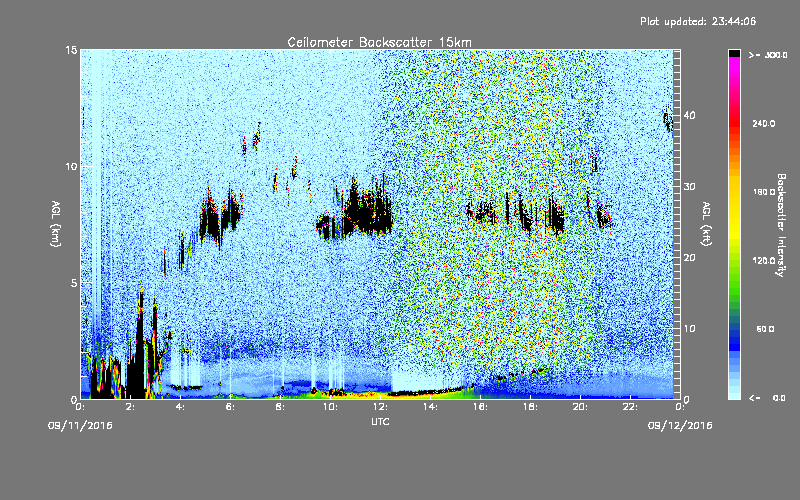Click the '60.0' color bar value
Viewport: 800px width, 500px height.
click(765, 329)
